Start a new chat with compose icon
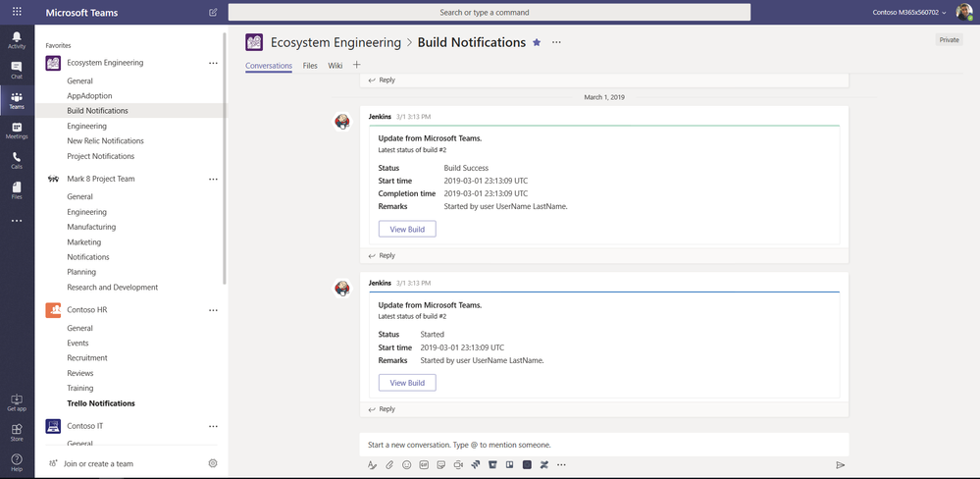The height and width of the screenshot is (479, 980). coord(213,13)
